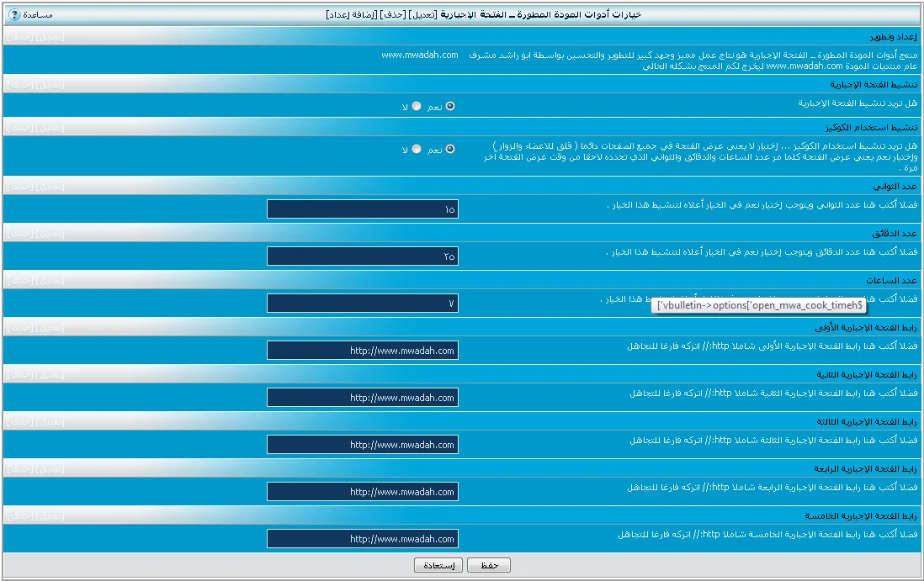
Task: Click تعديل on the عدد الثواني row
Action: point(50,186)
